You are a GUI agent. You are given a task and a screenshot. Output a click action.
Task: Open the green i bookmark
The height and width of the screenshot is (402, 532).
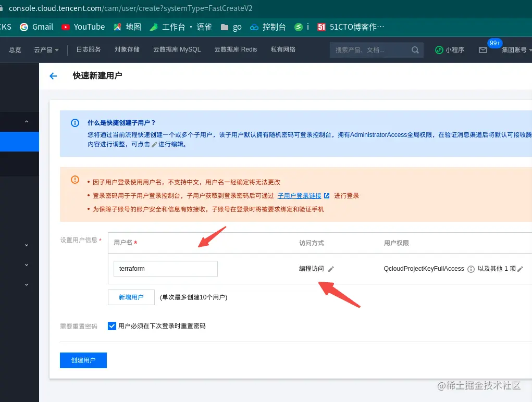click(x=302, y=27)
